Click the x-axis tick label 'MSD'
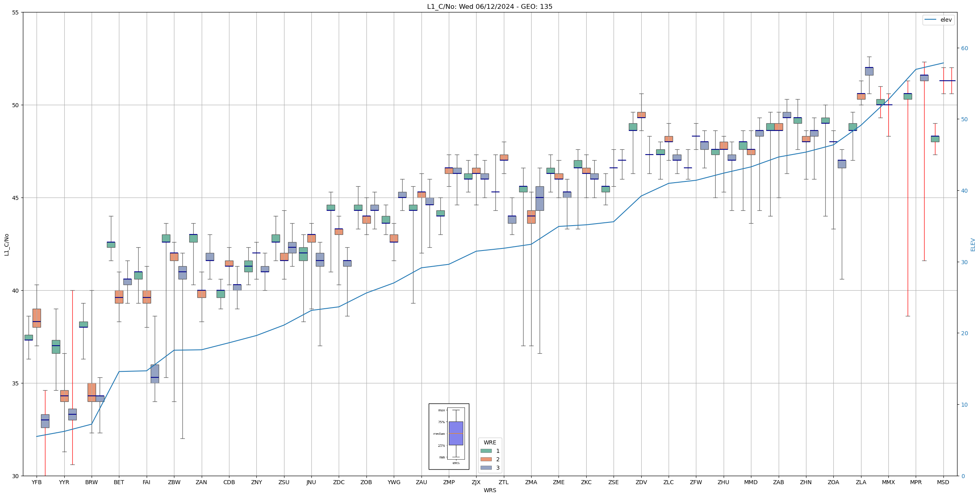This screenshot has height=497, width=980. (943, 482)
